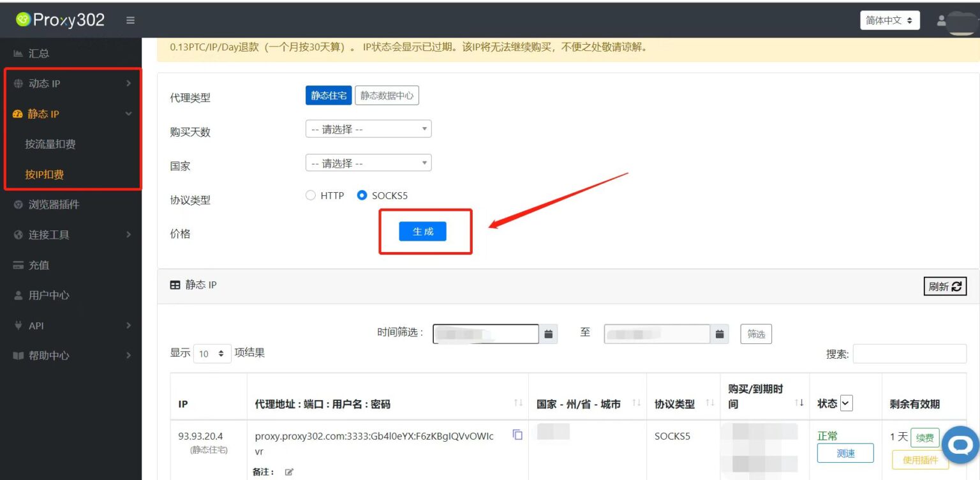Viewport: 980px width, 480px height.
Task: Open the end date calendar icon
Action: click(719, 334)
